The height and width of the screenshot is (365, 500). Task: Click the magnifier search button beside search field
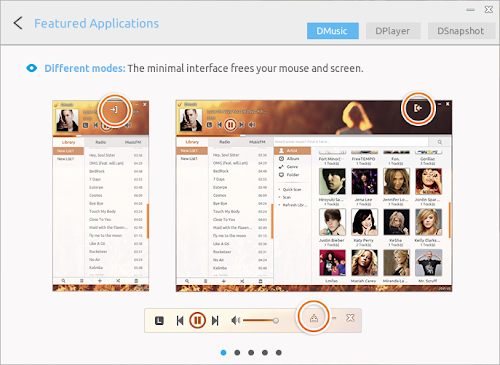coord(440,142)
